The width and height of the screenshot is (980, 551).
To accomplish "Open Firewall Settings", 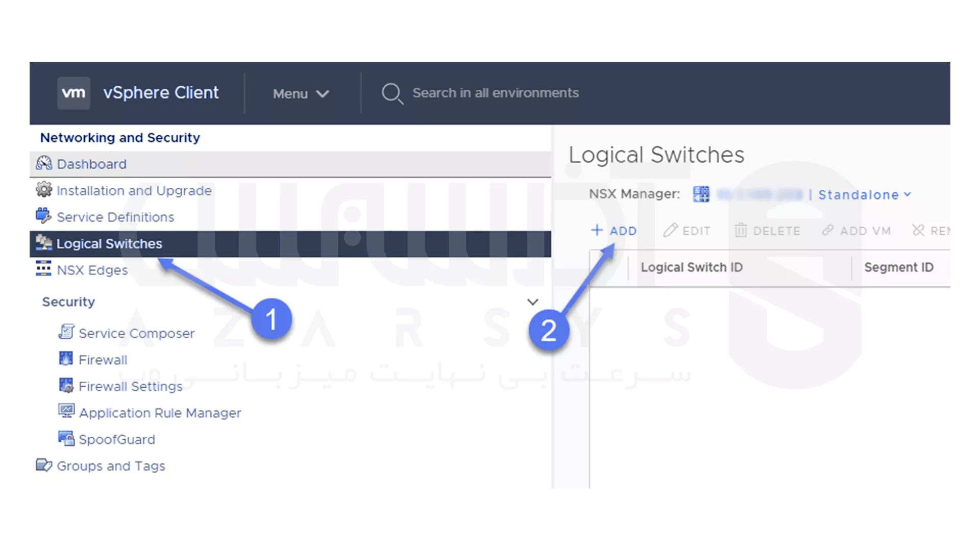I will (x=131, y=386).
